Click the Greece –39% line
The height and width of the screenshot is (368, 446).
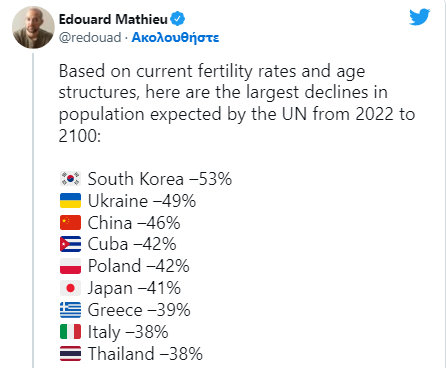125,310
